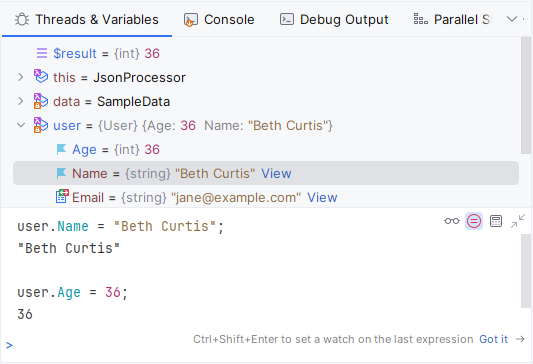Click the immediate window vertical scrollbar
Viewport: 533px width, 364px height.
point(526,271)
